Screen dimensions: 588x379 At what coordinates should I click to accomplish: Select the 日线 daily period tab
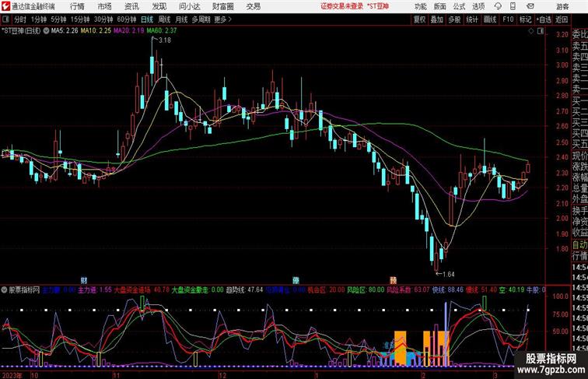147,19
